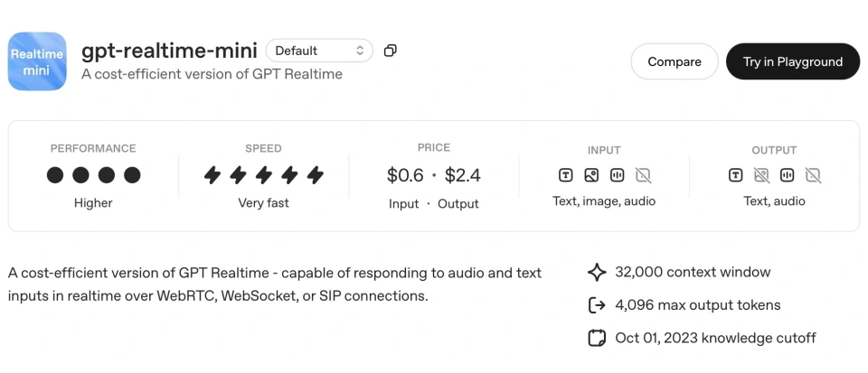Viewport: 868px width, 373px height.
Task: Click the disabled image output icon
Action: 761,175
